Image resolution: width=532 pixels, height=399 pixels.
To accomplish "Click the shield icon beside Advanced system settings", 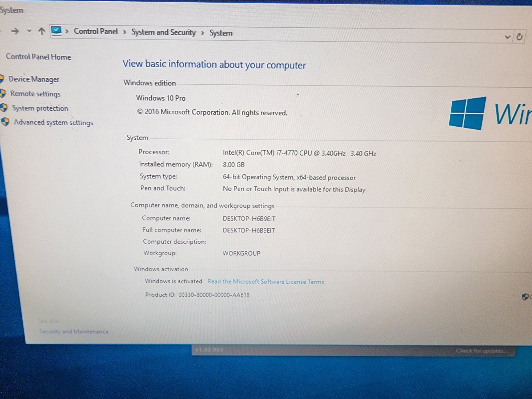I will (x=5, y=122).
